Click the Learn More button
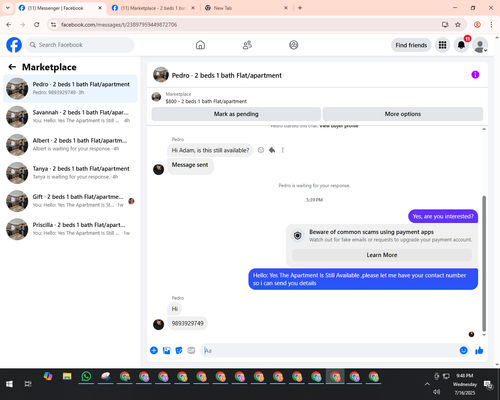500x400 pixels. [x=382, y=255]
